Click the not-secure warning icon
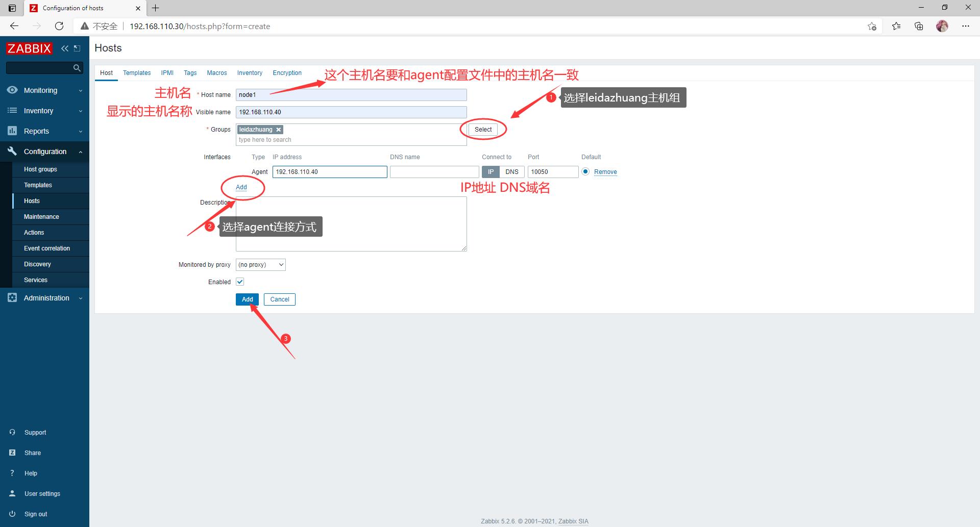The width and height of the screenshot is (980, 527). point(85,26)
